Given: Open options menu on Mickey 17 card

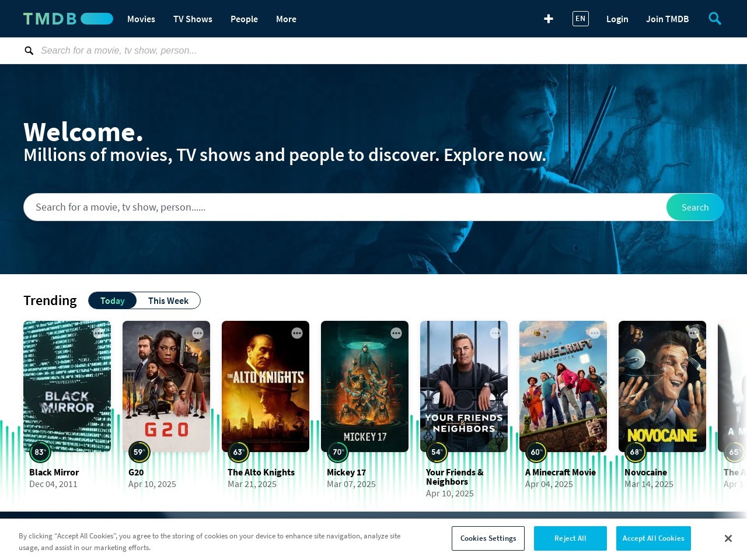Looking at the screenshot, I should pyautogui.click(x=396, y=333).
